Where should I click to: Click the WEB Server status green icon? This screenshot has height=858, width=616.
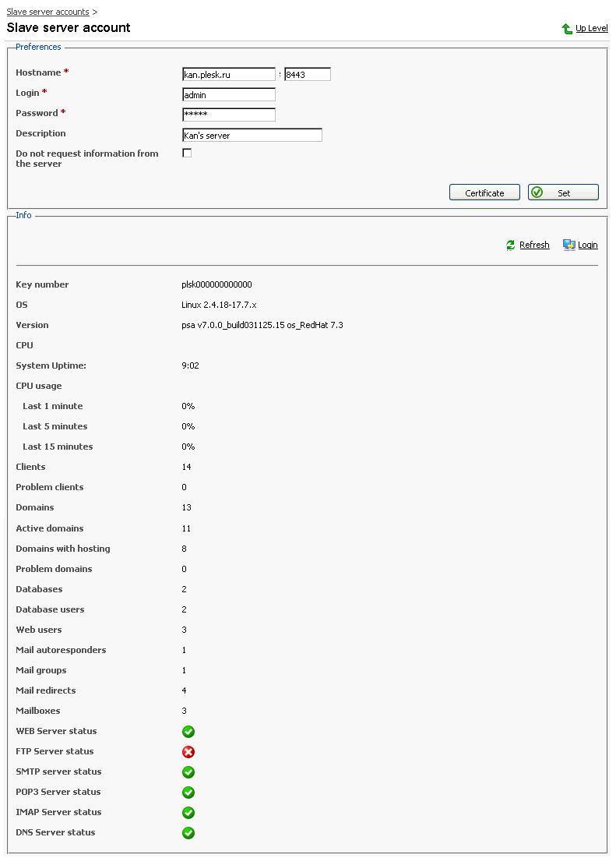[188, 732]
